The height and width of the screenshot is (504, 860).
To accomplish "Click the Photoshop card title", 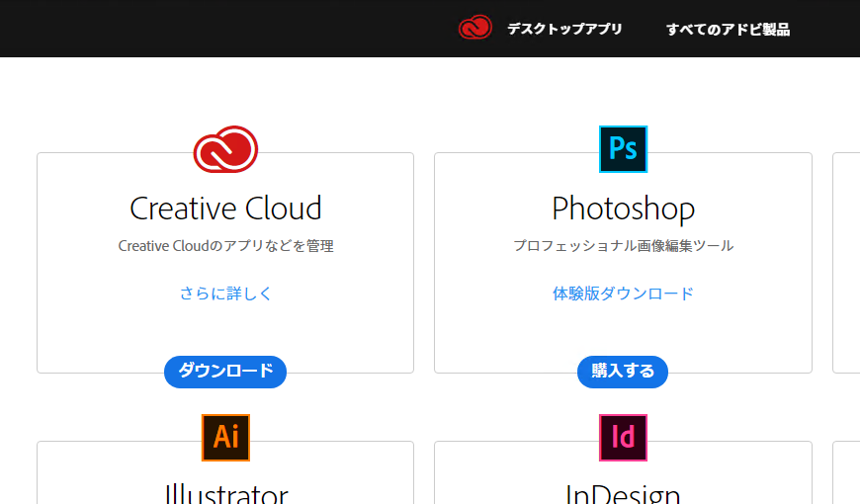I will click(623, 210).
